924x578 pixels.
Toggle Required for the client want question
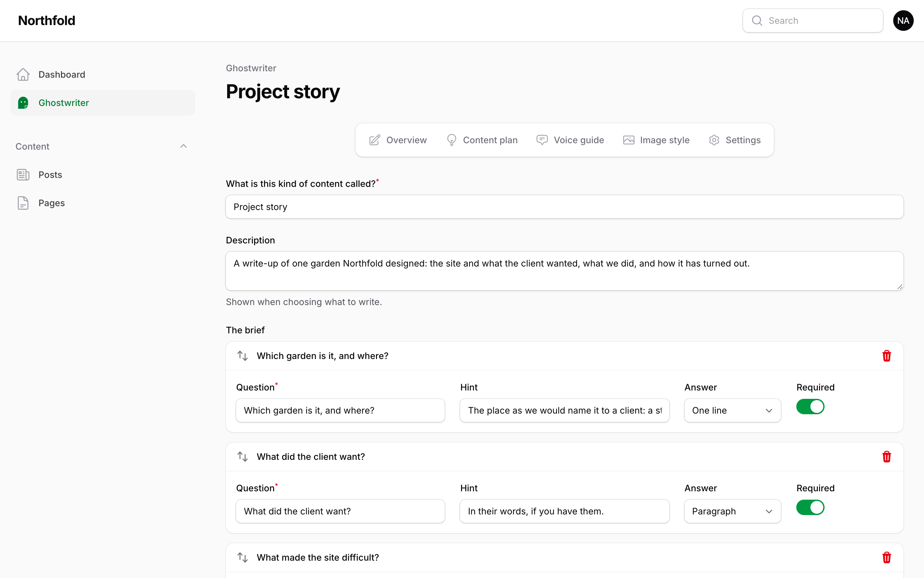click(x=810, y=508)
